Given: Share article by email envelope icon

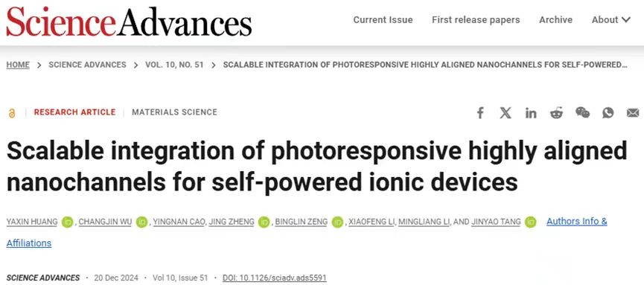Looking at the screenshot, I should coord(633,112).
